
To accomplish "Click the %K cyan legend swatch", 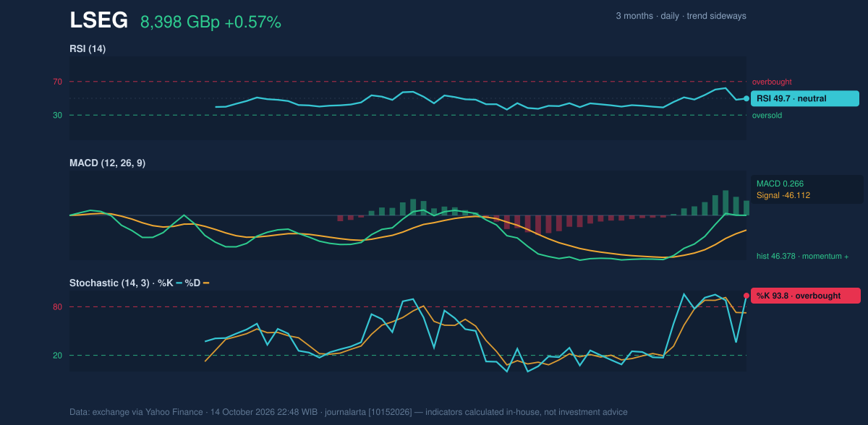I will (179, 283).
